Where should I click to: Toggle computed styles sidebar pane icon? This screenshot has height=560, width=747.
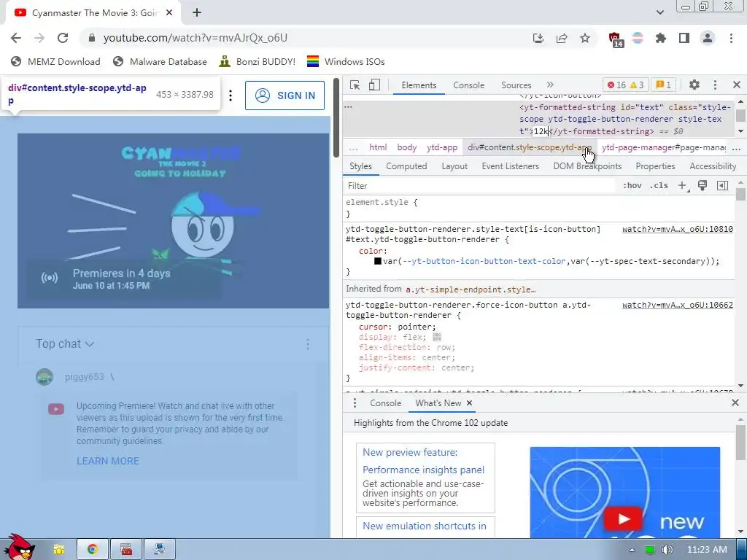[722, 186]
